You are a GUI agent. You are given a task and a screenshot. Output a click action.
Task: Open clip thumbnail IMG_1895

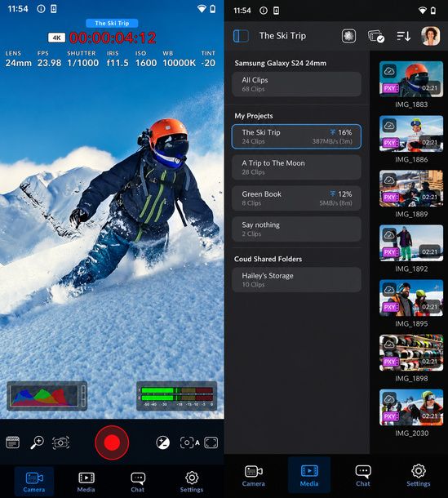click(411, 298)
